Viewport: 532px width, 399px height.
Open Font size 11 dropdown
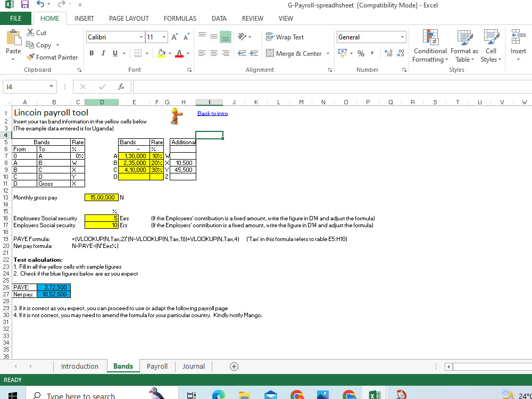pyautogui.click(x=164, y=37)
